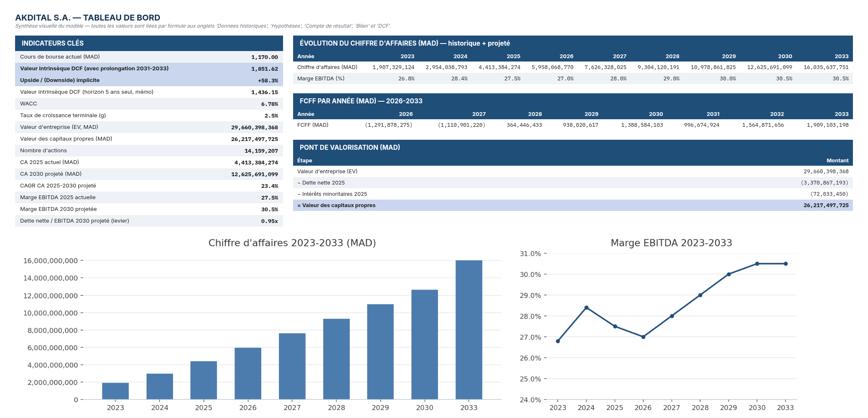Screen dimensions: 868x418
Task: Click EBITDA margin cell 29.0% in table
Action: pyautogui.click(x=671, y=79)
